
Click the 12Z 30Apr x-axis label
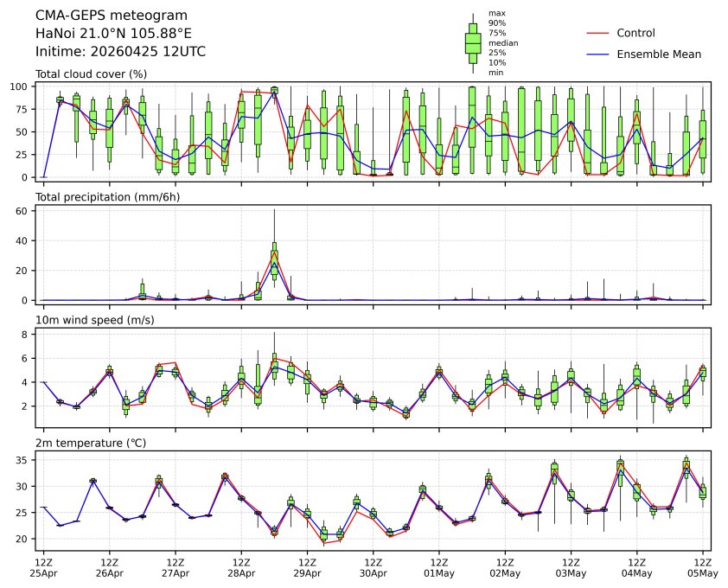click(373, 566)
